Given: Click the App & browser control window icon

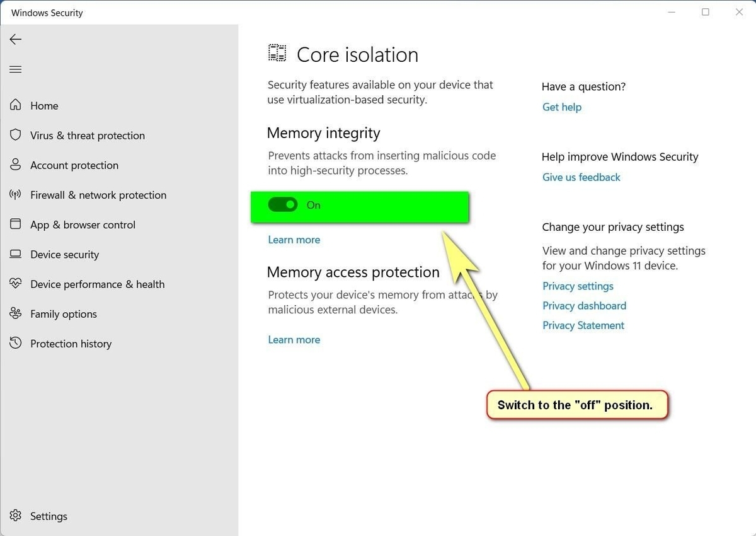Looking at the screenshot, I should (16, 224).
